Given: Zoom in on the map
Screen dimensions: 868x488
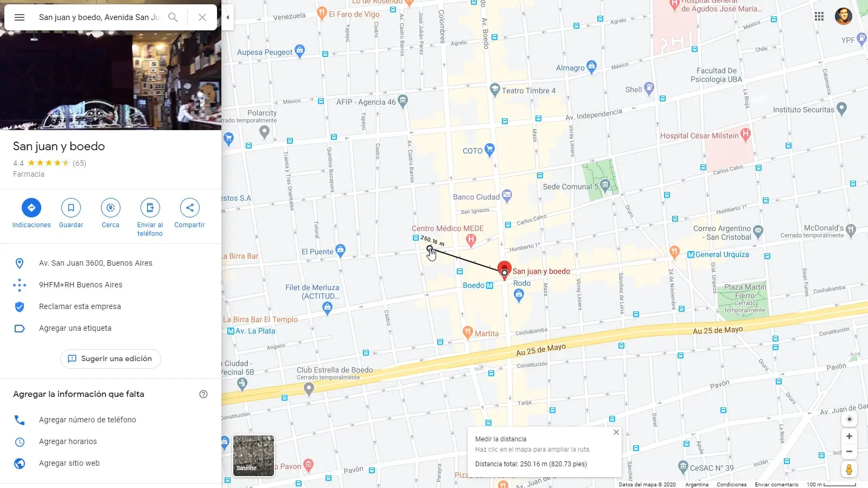Looking at the screenshot, I should 849,436.
